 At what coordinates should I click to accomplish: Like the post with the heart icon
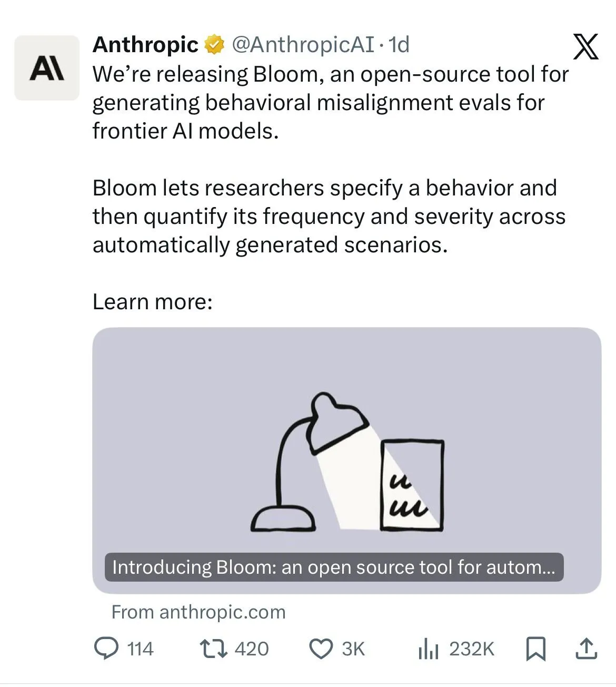321,649
